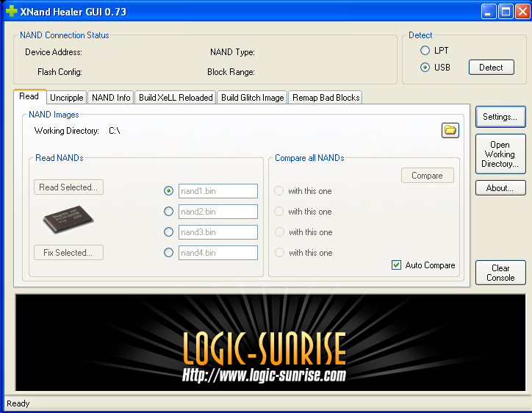Image resolution: width=532 pixels, height=413 pixels.
Task: Click the Detect button
Action: 492,67
